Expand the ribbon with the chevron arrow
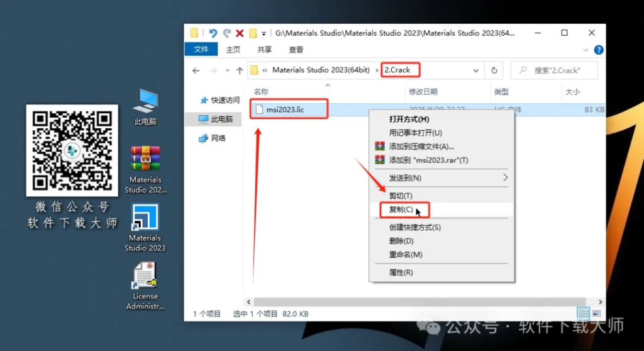The height and width of the screenshot is (351, 644). [x=586, y=50]
